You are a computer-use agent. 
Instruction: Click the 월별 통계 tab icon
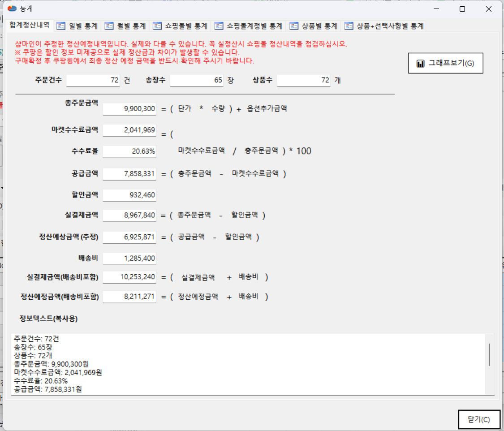[x=109, y=26]
